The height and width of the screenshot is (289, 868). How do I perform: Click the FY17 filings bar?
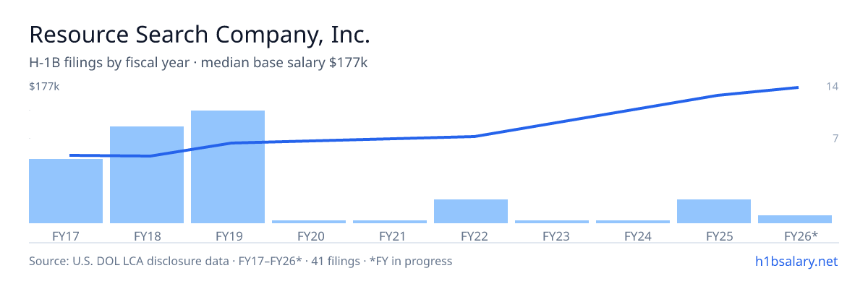pyautogui.click(x=66, y=191)
